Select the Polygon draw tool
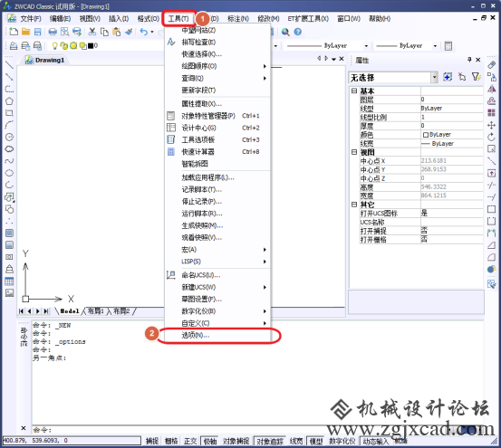 click(x=9, y=101)
